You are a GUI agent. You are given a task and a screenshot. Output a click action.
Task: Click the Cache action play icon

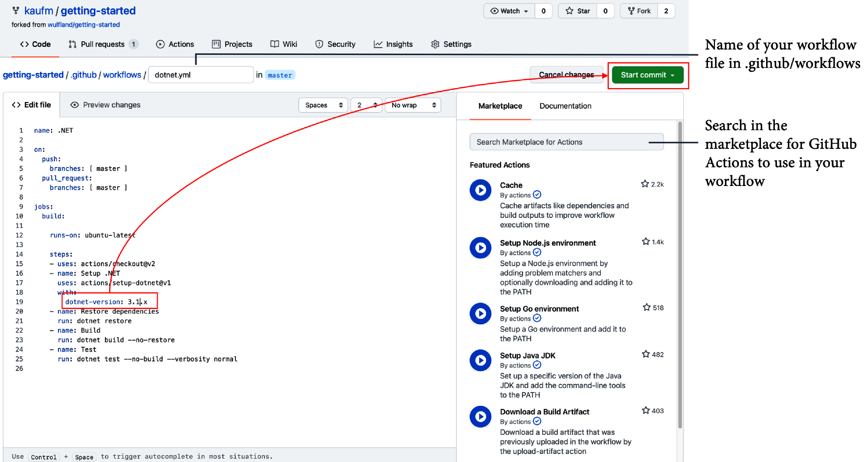pyautogui.click(x=481, y=190)
